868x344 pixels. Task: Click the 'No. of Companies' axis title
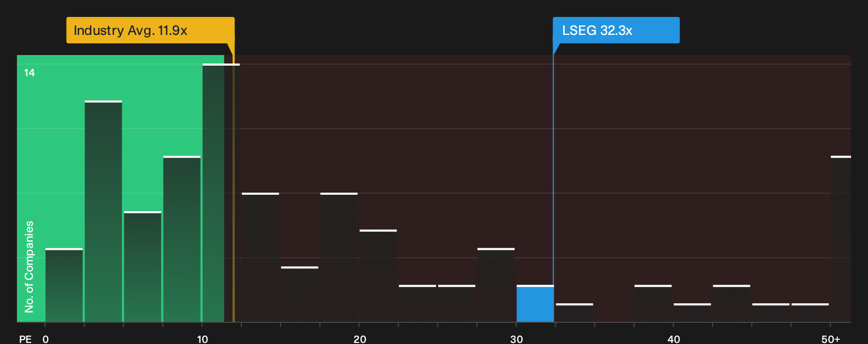tap(29, 267)
